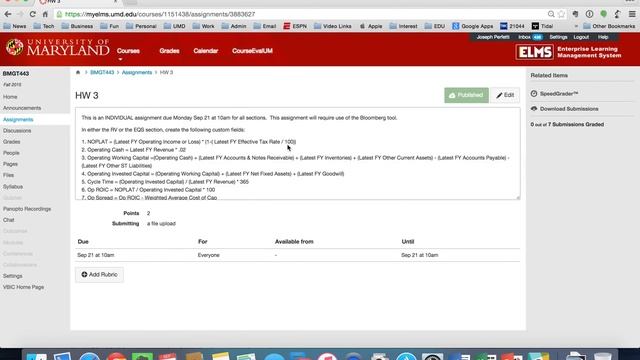Open Home in course sidebar

(10, 97)
